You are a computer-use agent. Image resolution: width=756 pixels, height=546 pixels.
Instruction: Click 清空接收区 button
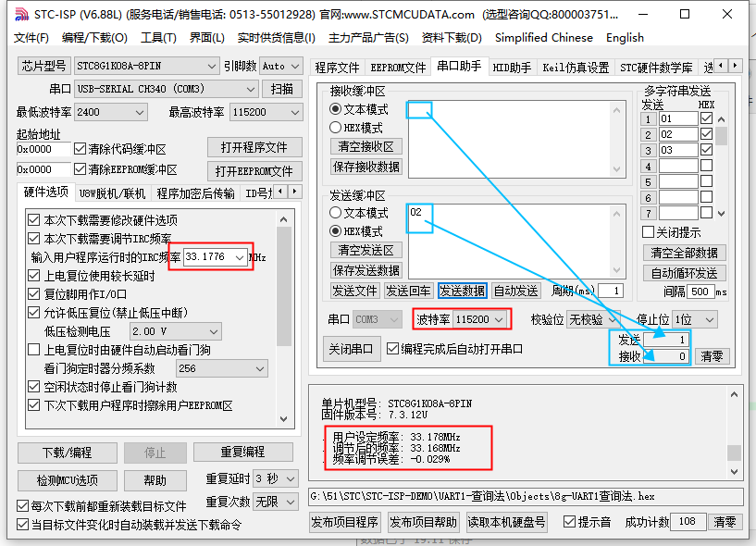[366, 146]
